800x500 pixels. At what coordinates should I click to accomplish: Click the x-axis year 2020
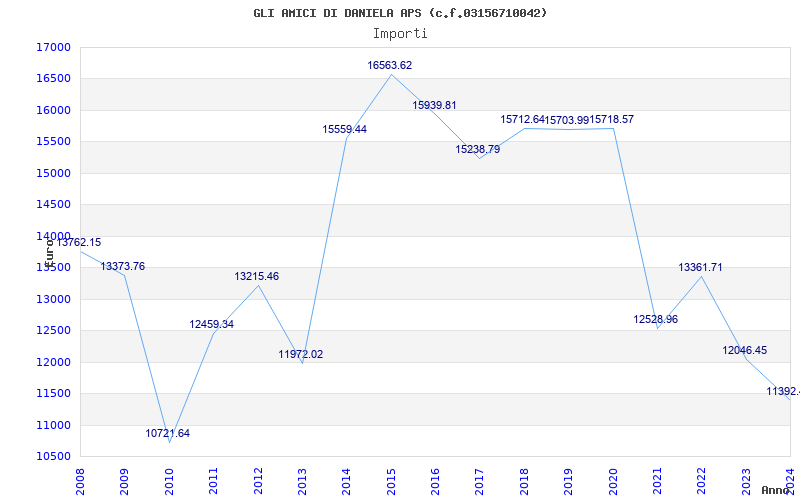point(613,481)
